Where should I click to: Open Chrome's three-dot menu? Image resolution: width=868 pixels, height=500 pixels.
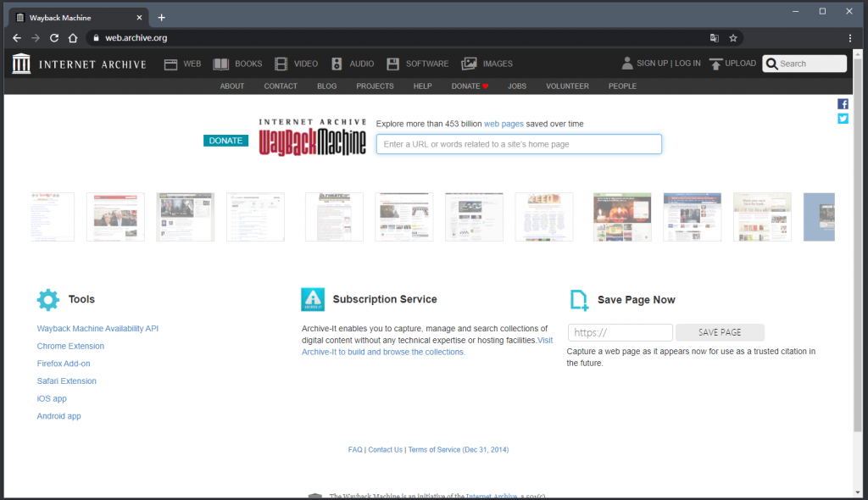click(x=850, y=38)
